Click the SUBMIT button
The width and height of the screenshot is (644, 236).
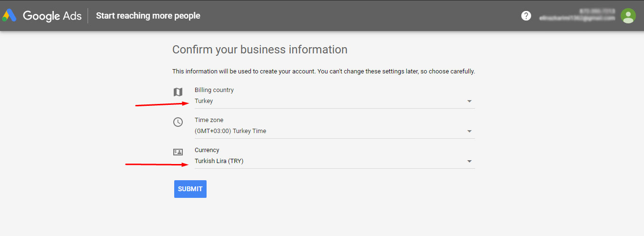(190, 189)
